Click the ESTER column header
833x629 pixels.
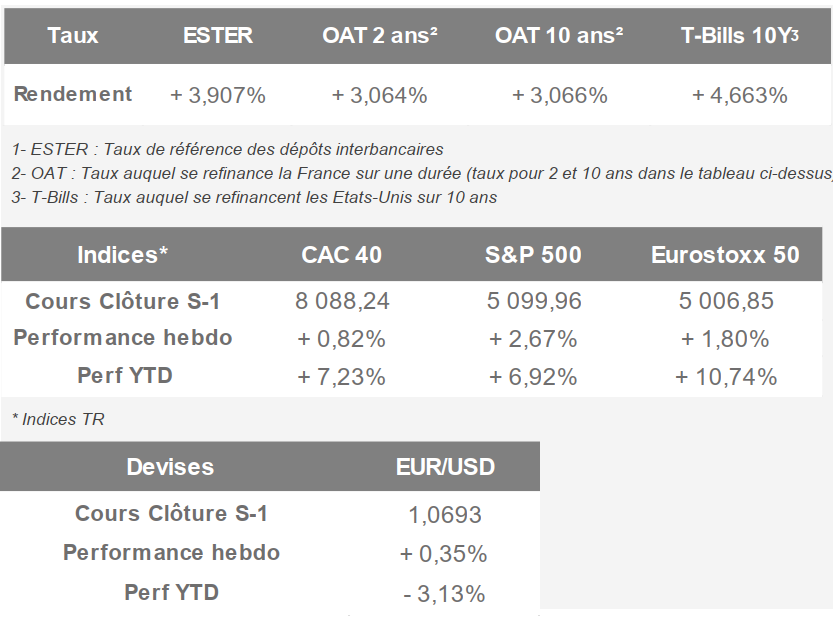click(x=218, y=36)
